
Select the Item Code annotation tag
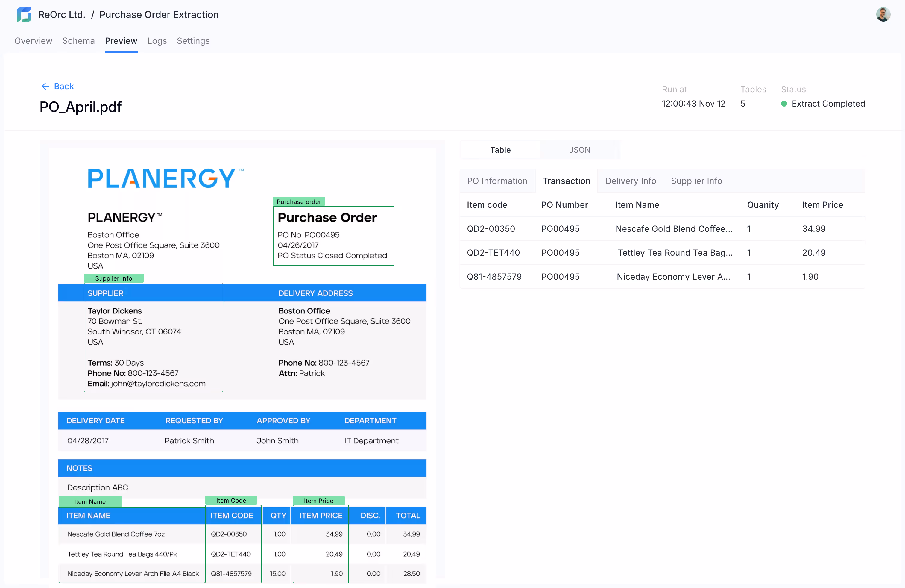pos(231,501)
